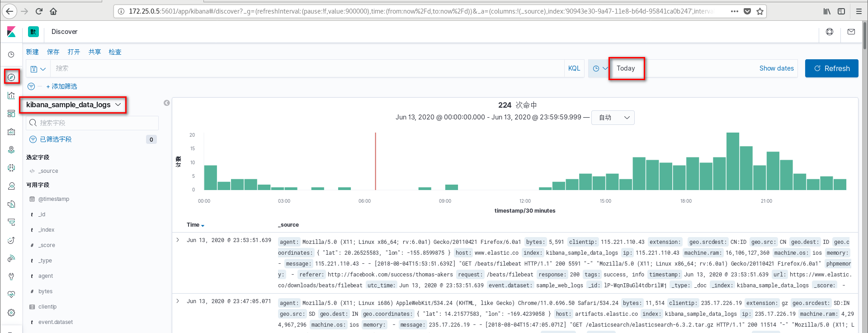Open the saved query dropdown
The image size is (868, 333).
38,69
